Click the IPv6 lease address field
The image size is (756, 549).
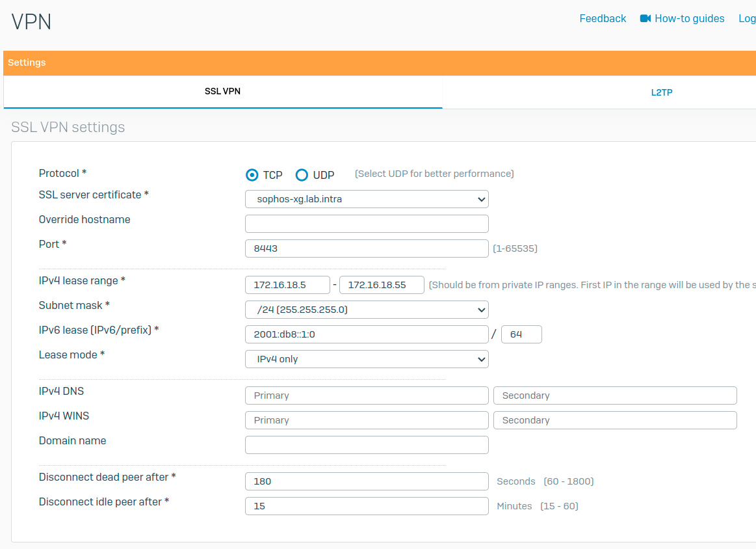[367, 334]
